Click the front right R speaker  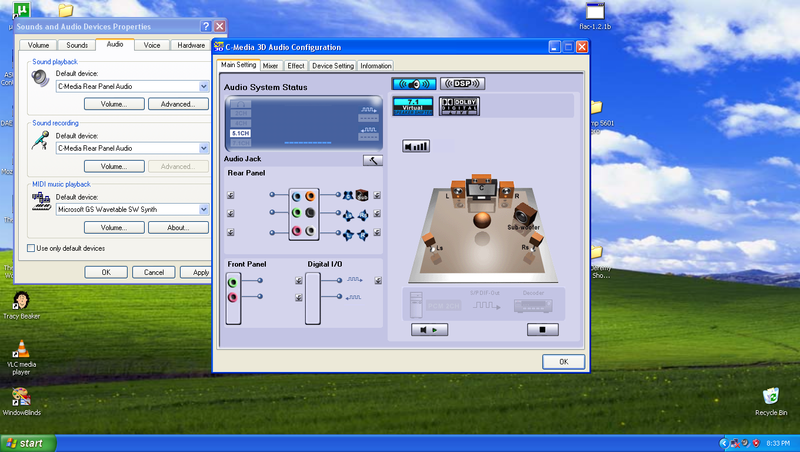click(x=506, y=190)
